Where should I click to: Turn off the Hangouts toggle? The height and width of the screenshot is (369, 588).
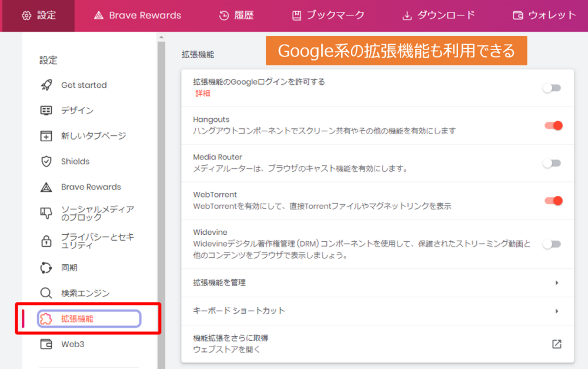click(x=553, y=125)
